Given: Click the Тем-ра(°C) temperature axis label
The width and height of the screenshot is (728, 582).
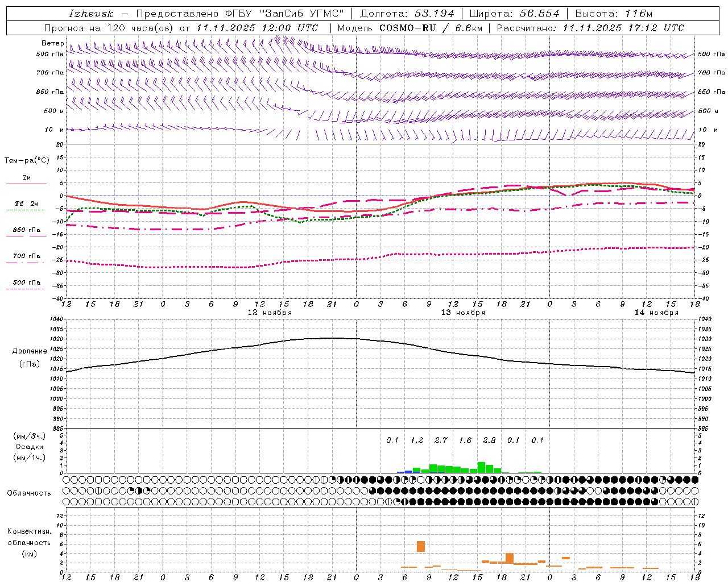Looking at the screenshot, I should (27, 161).
